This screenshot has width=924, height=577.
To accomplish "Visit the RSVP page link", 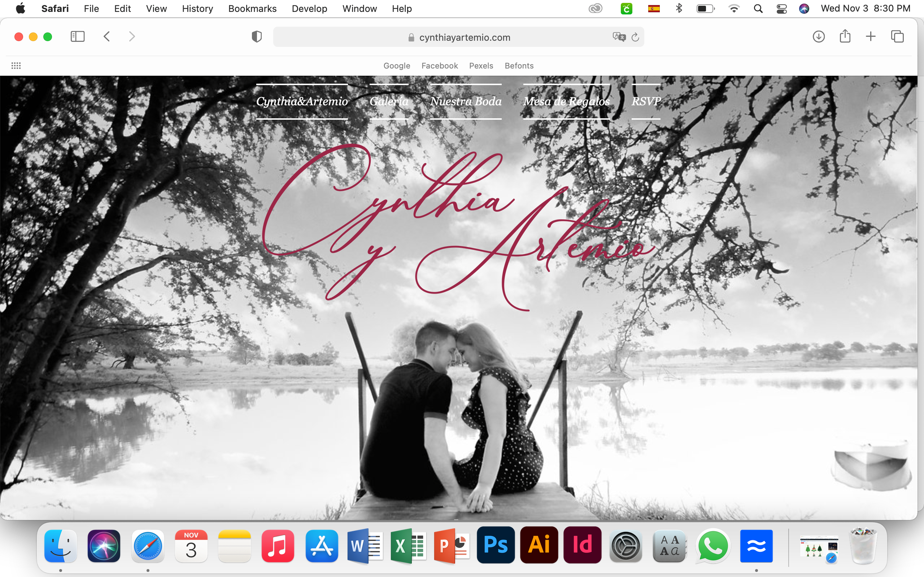I will tap(646, 101).
